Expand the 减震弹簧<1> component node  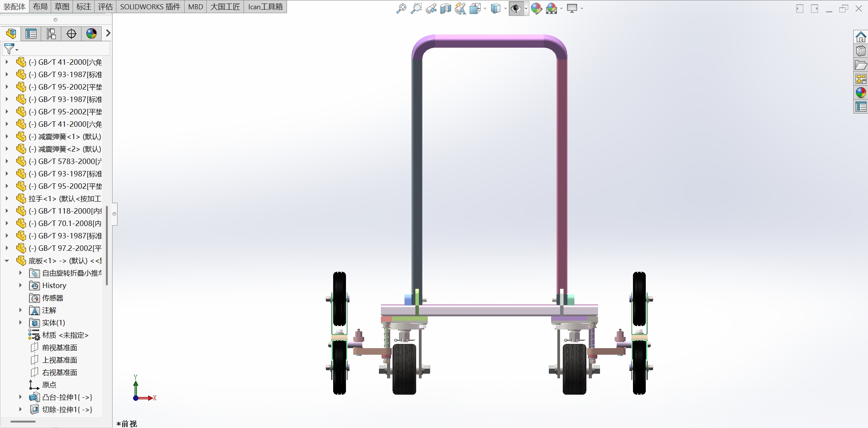point(7,136)
